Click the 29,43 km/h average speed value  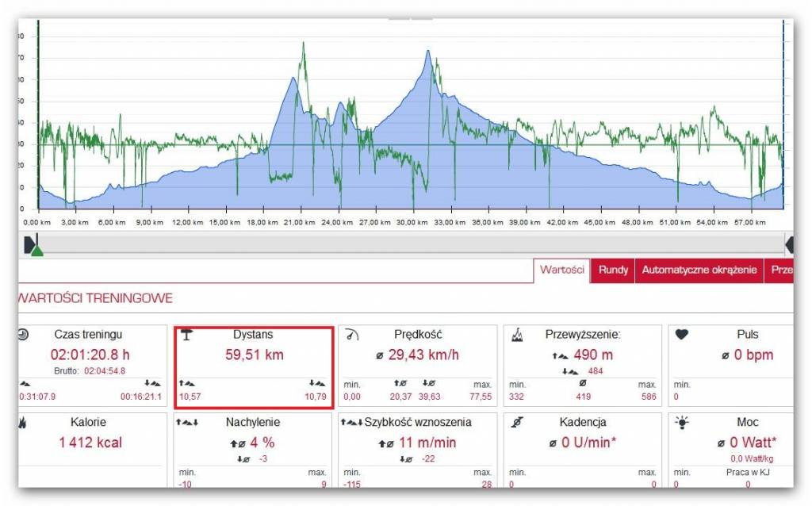pyautogui.click(x=423, y=355)
